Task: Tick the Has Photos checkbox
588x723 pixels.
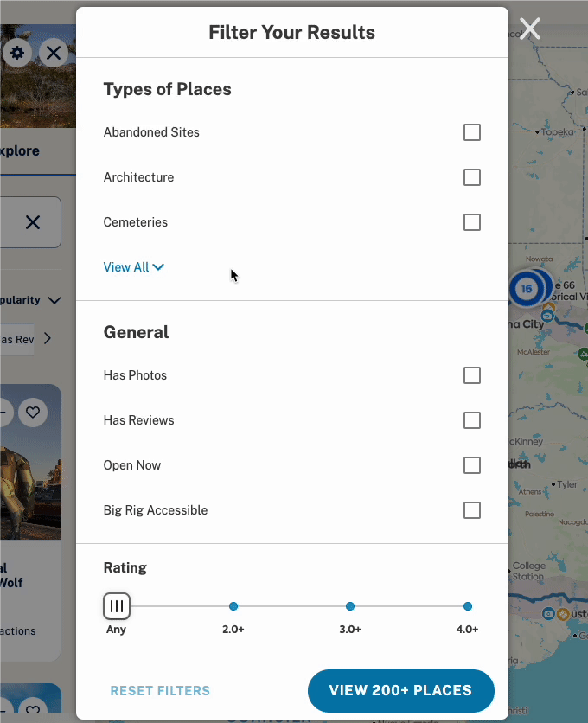Action: pos(472,375)
